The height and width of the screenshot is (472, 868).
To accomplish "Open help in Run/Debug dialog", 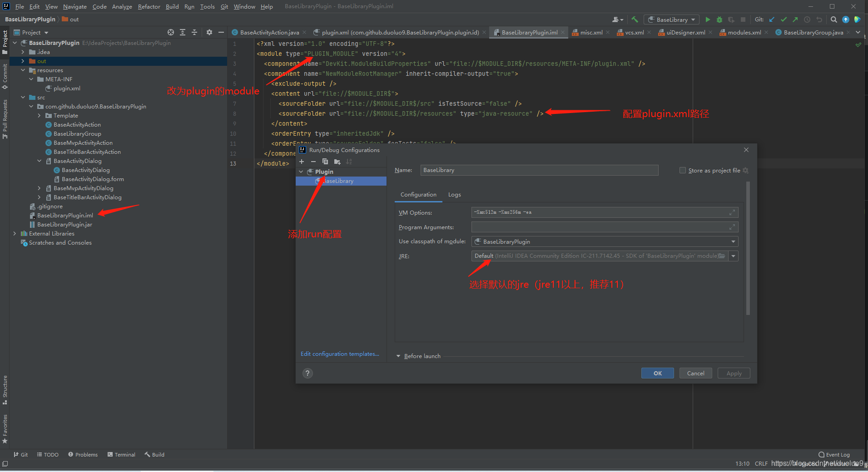I will 308,373.
